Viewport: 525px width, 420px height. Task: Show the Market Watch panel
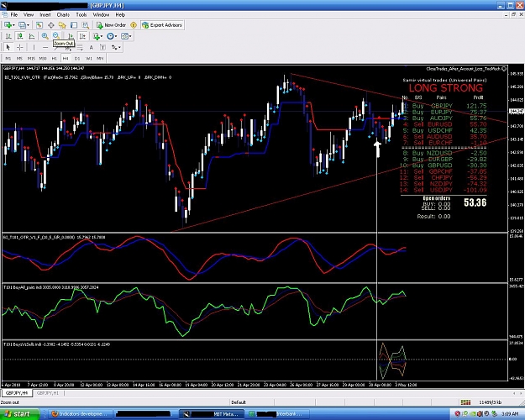(x=39, y=25)
